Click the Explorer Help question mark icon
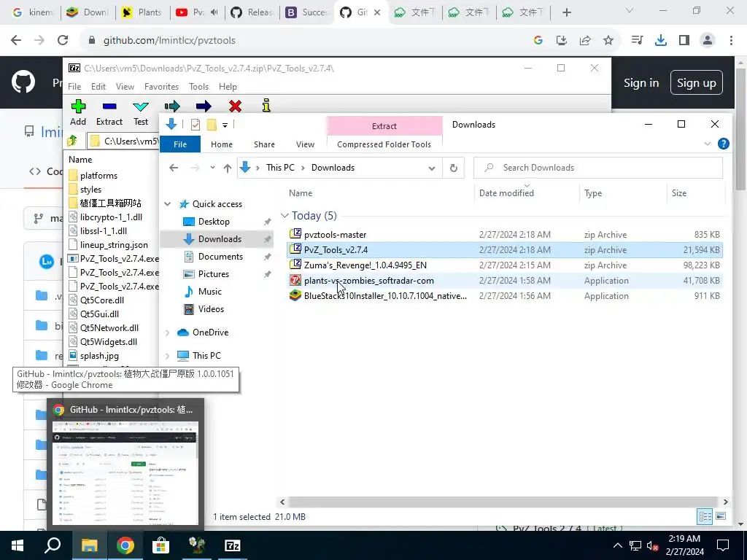Screen dimensions: 747x560 (723, 144)
